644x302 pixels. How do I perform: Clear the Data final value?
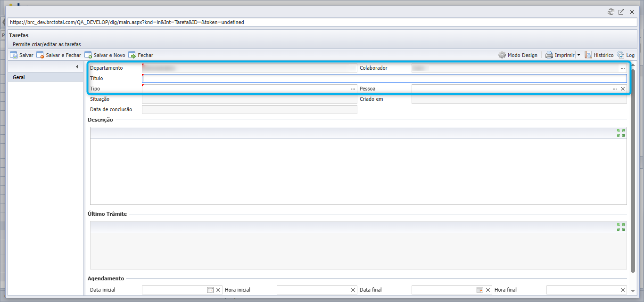(488, 290)
